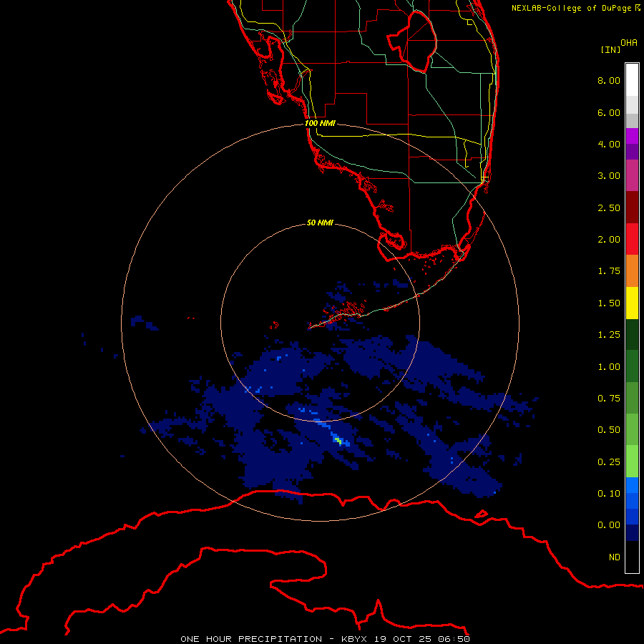
Task: Click the 0.50 legend value
Action: pos(609,430)
